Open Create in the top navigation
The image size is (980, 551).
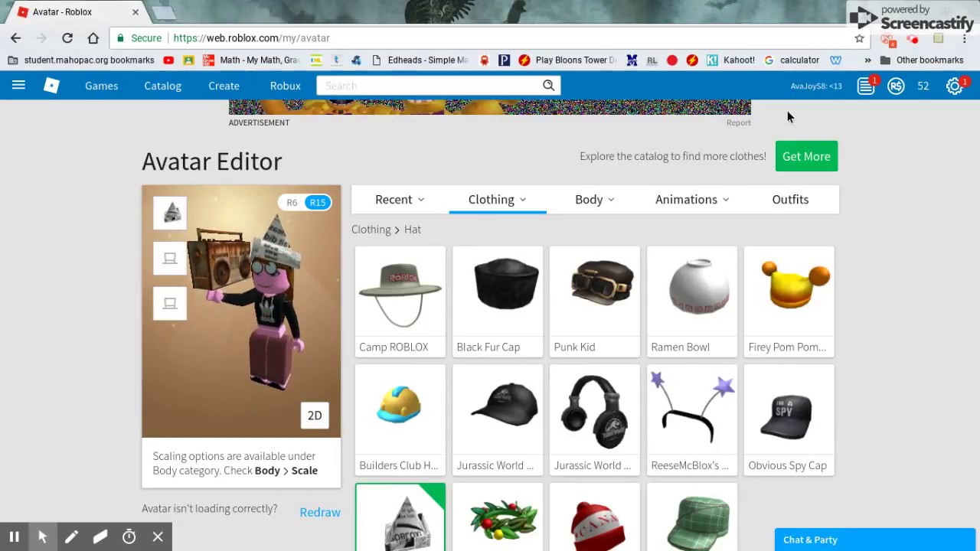point(224,86)
